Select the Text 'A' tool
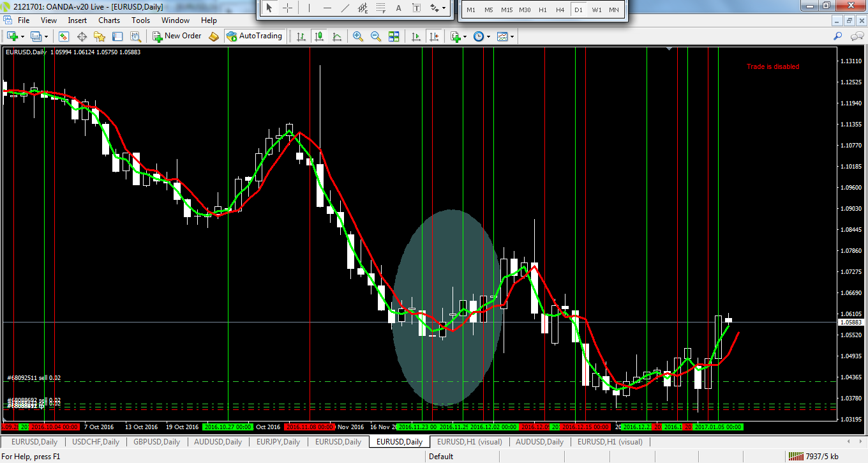This screenshot has width=868, height=463. tap(398, 8)
